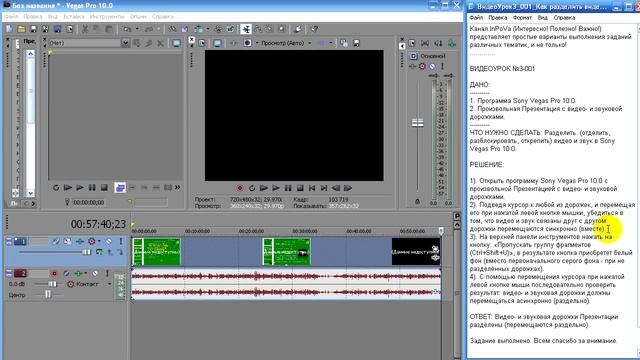Arm audio track 2 for record
Screen dimensions: 640x360
point(54,273)
